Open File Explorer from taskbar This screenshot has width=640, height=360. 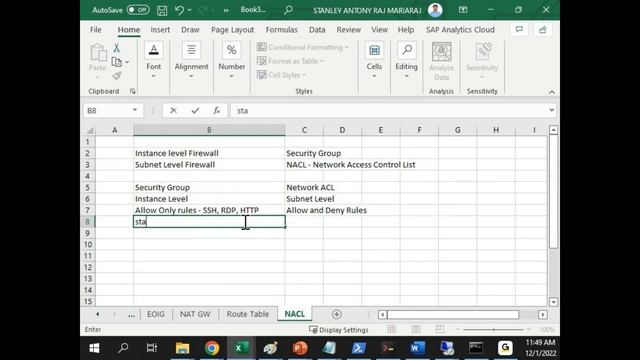(182, 348)
